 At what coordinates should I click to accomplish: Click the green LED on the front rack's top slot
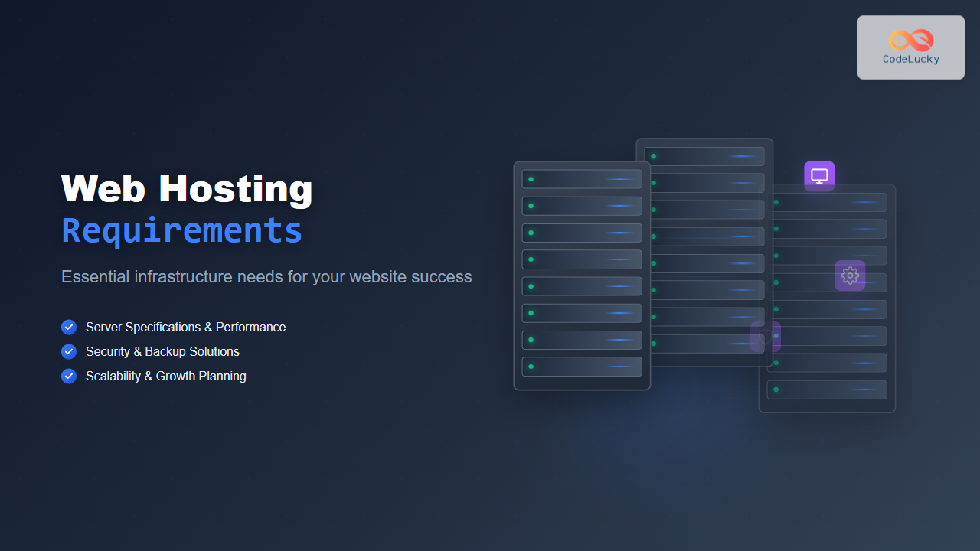pos(531,179)
